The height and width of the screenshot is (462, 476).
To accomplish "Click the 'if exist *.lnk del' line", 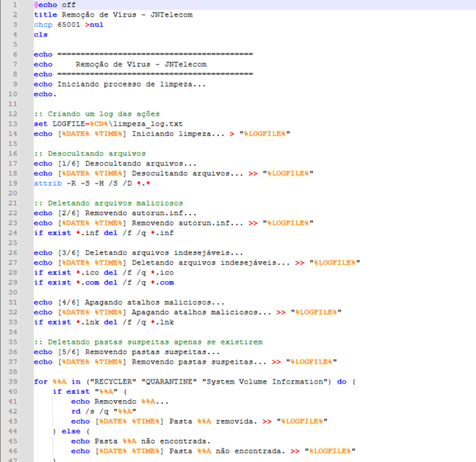I will coord(91,321).
